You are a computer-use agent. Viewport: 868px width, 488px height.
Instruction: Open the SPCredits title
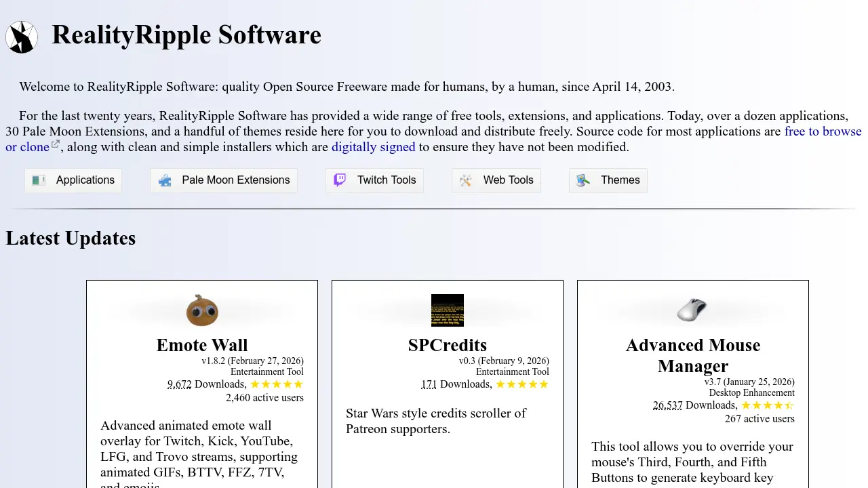448,345
